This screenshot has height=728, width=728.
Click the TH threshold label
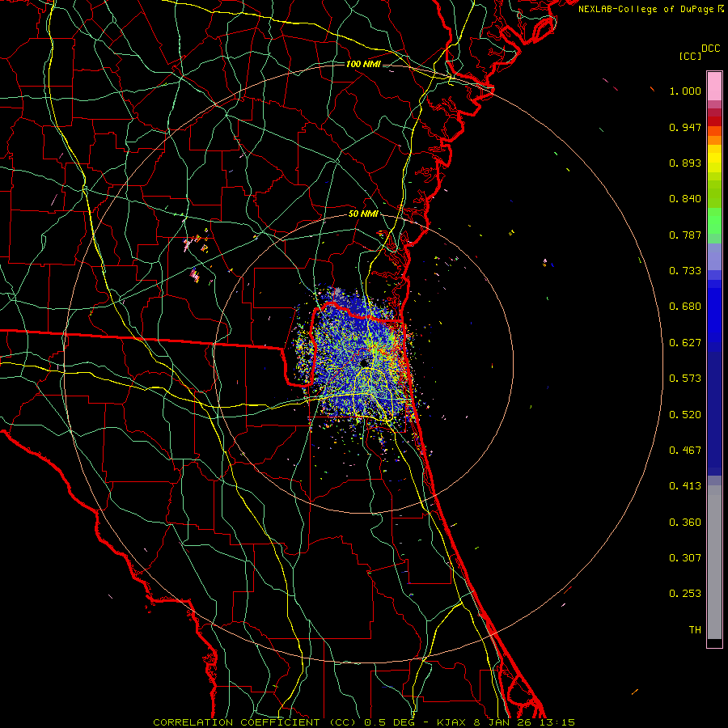695,630
